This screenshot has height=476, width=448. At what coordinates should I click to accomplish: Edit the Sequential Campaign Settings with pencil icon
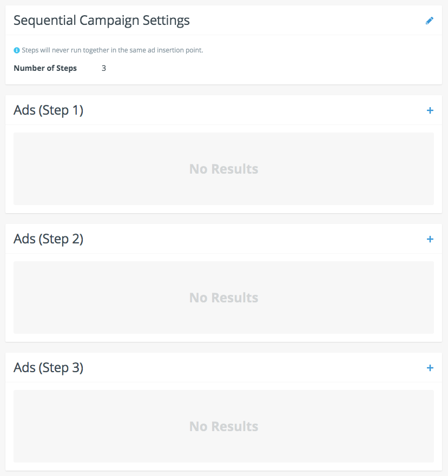(430, 21)
